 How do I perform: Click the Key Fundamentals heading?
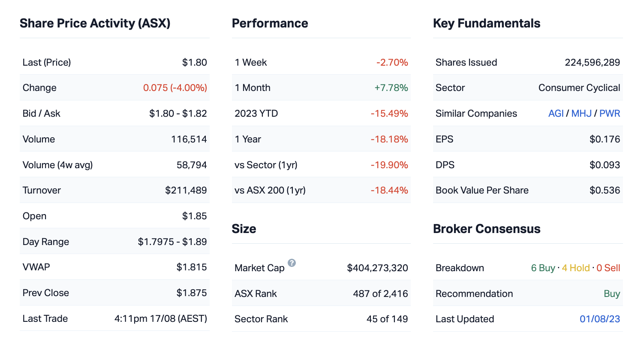[487, 23]
